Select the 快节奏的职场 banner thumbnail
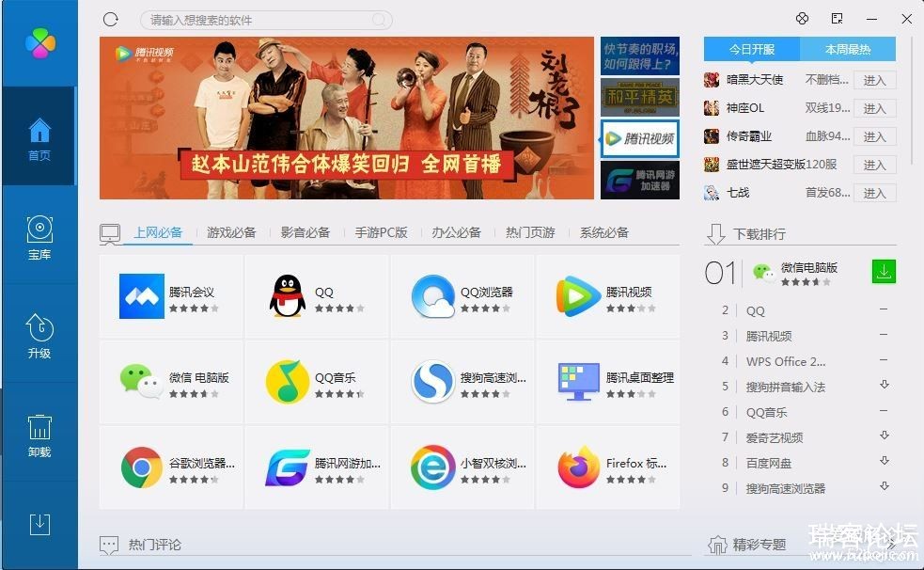 click(639, 56)
